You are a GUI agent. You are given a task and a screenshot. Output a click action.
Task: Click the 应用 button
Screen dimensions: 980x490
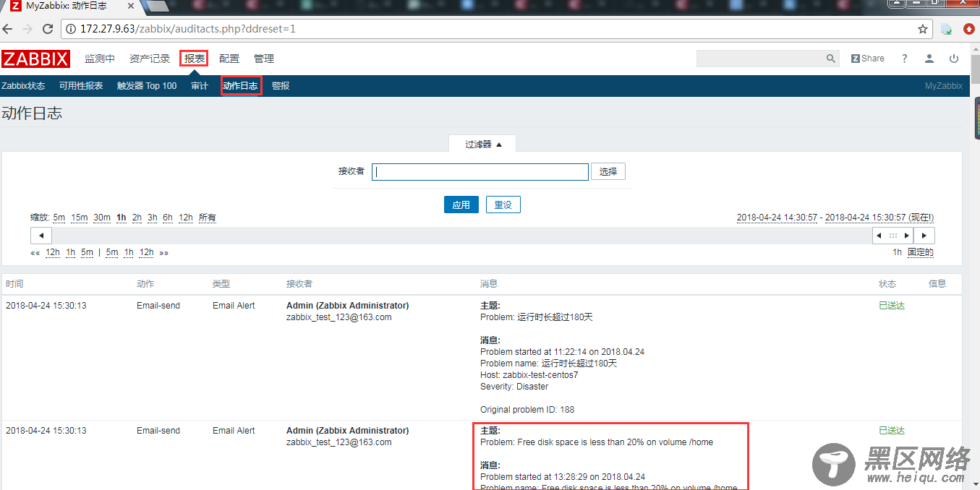(461, 205)
